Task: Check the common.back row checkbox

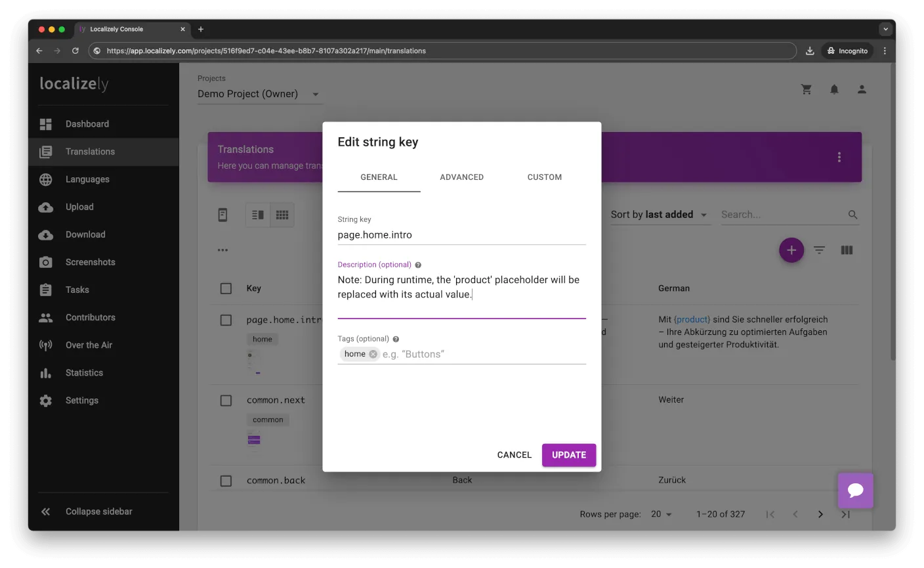Action: (226, 481)
